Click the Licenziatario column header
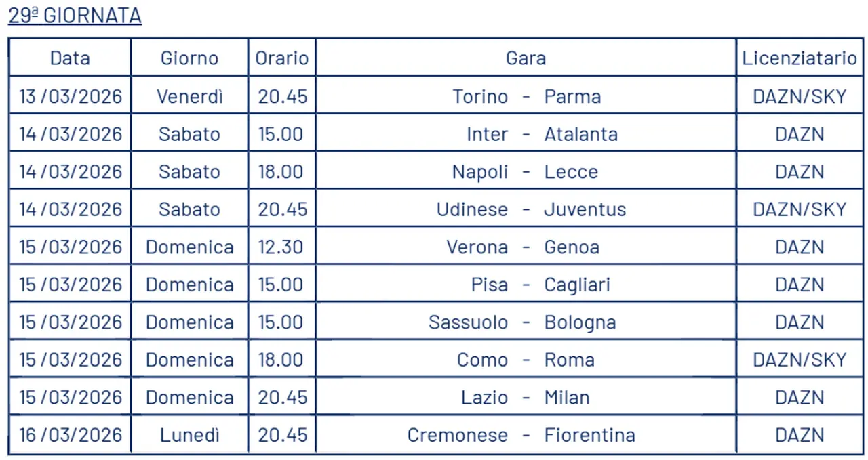This screenshot has height=460, width=868. pos(800,58)
